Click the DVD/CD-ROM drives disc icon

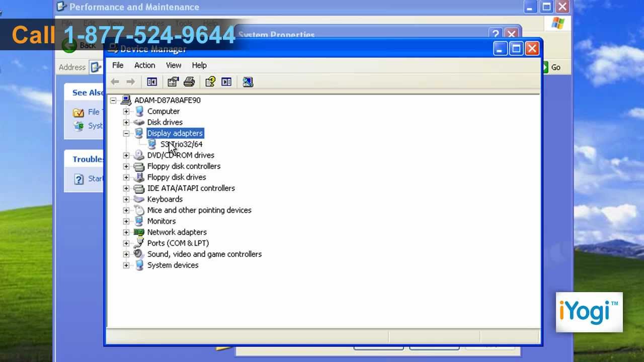(139, 155)
